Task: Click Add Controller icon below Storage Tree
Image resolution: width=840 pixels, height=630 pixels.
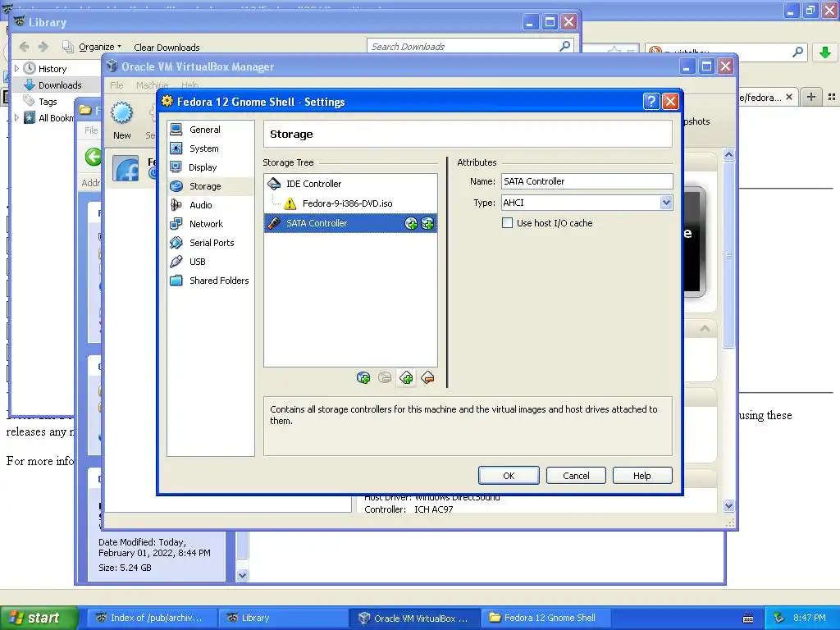Action: click(406, 377)
